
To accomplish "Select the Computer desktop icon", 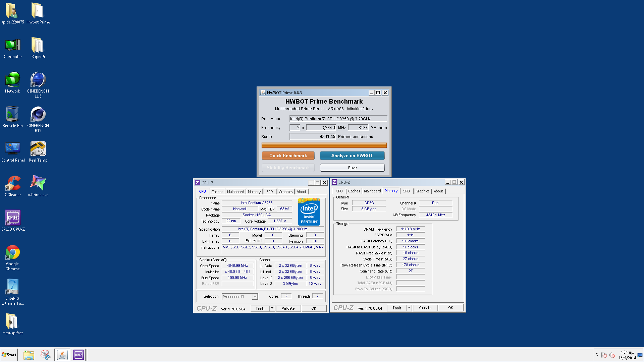I will pos(12,48).
